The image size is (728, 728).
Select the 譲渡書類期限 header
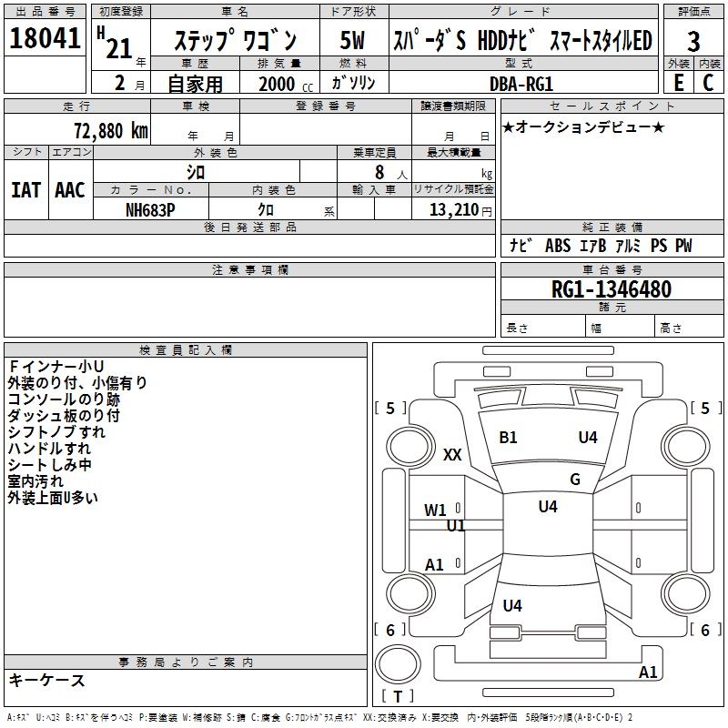(x=453, y=106)
